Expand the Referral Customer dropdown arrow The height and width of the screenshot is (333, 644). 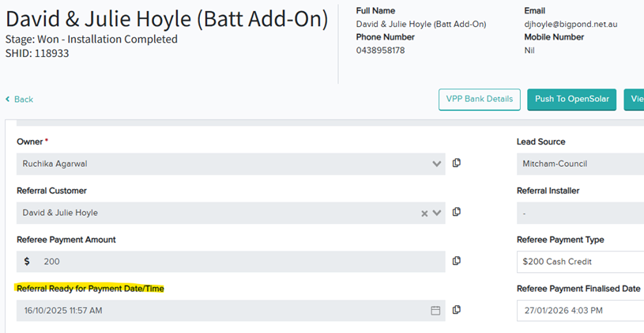coord(437,213)
